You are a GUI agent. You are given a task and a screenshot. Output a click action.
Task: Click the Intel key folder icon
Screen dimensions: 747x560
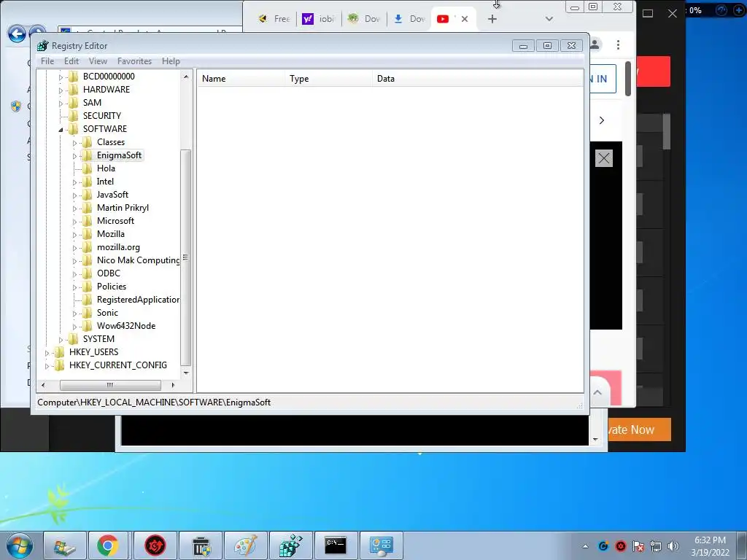(x=88, y=182)
